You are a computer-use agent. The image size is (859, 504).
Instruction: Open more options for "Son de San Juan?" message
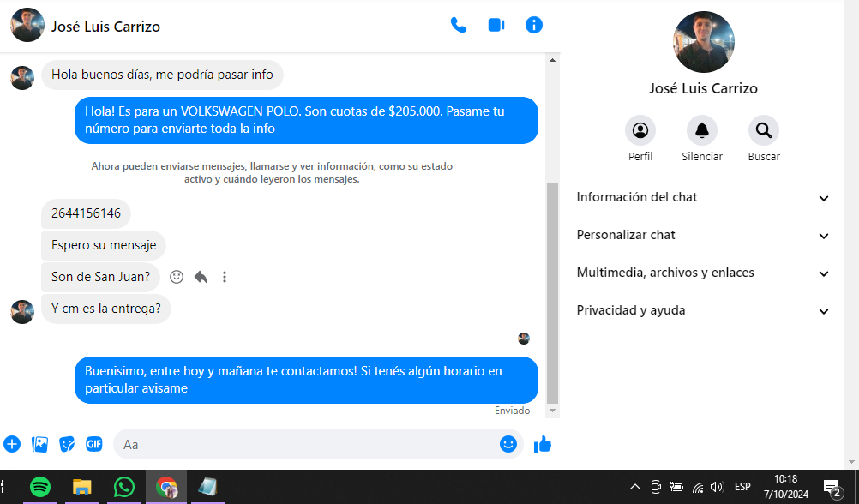tap(225, 277)
